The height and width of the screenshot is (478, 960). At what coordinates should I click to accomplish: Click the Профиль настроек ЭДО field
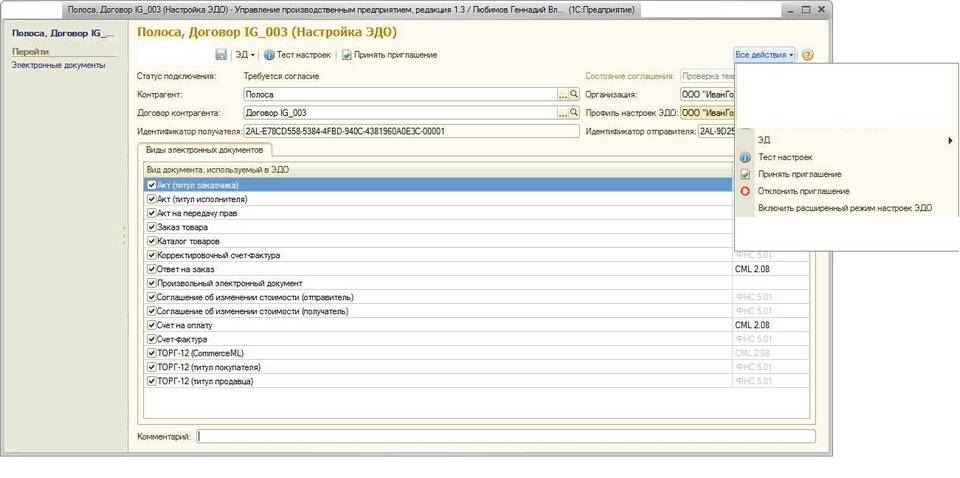(x=707, y=113)
